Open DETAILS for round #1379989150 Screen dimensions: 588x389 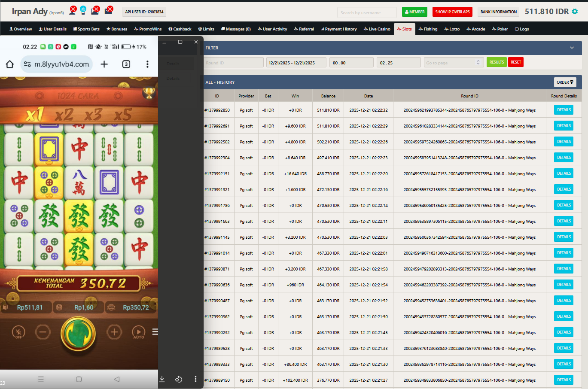(x=564, y=380)
